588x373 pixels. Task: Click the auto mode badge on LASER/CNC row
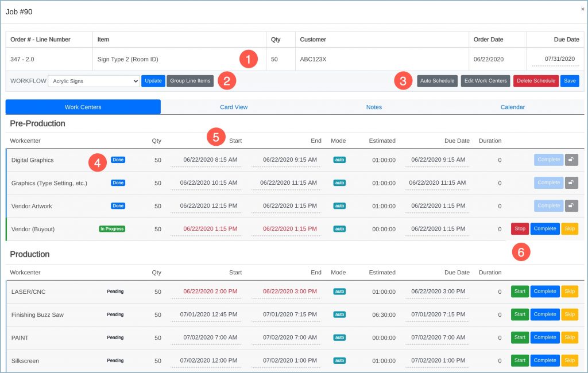[338, 291]
